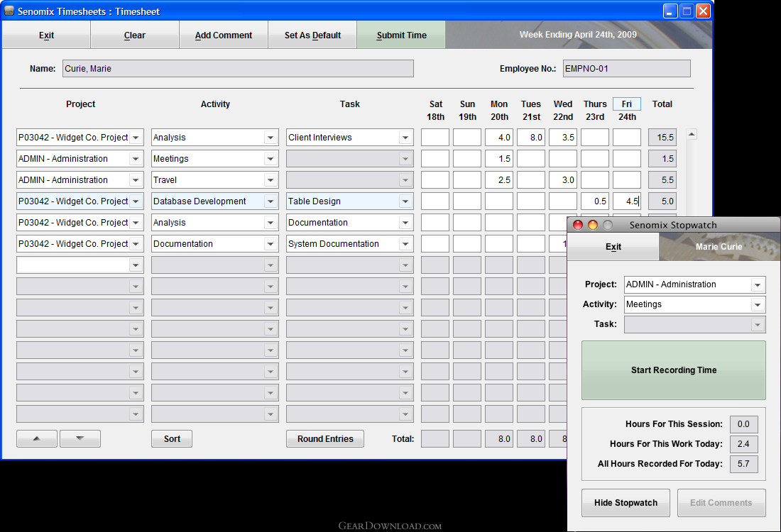Click the Round Entries button
The image size is (781, 532).
325,439
